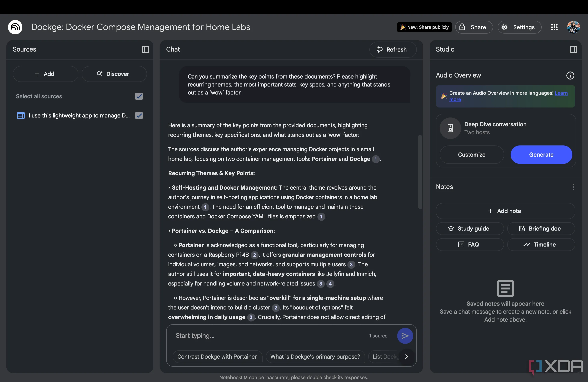Generate an FAQ note
This screenshot has width=588, height=382.
(x=470, y=245)
